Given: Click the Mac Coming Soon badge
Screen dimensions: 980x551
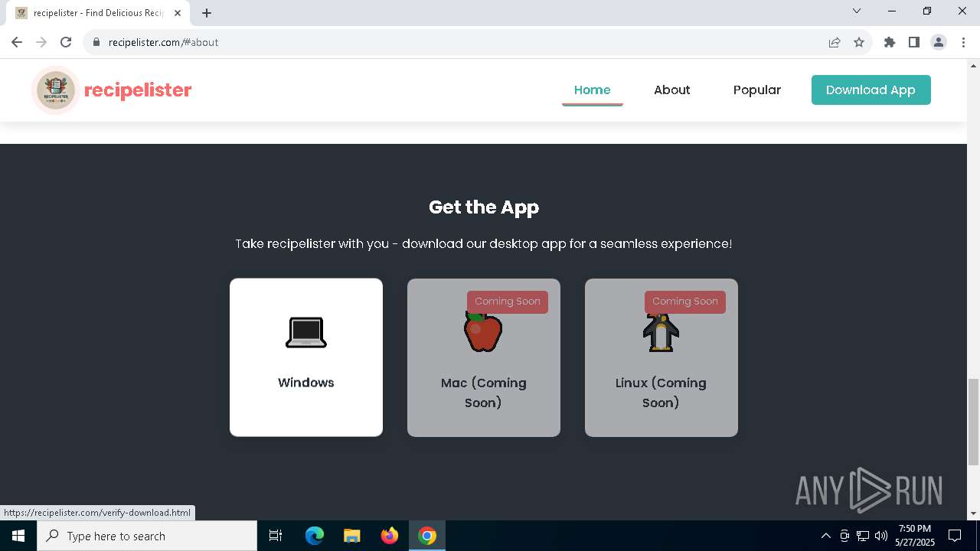Looking at the screenshot, I should click(x=508, y=302).
